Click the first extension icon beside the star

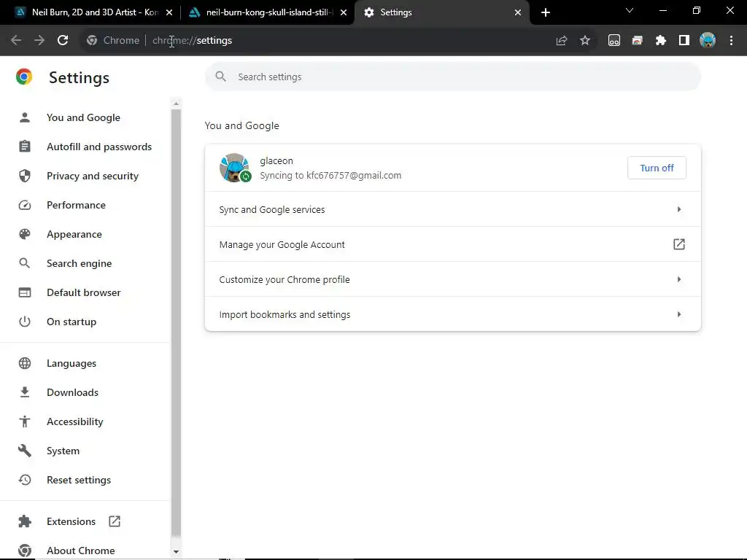point(614,41)
